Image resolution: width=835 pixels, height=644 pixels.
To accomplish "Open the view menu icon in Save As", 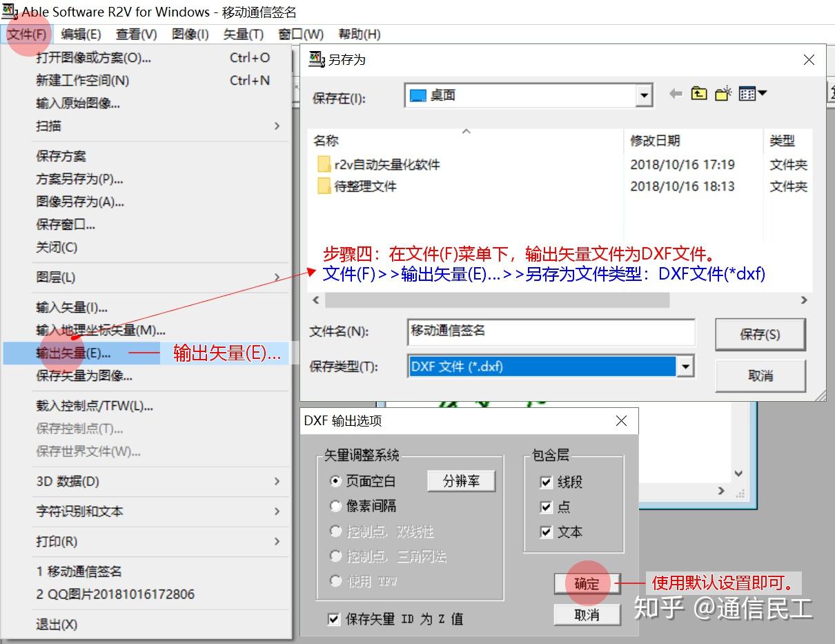I will 752,94.
